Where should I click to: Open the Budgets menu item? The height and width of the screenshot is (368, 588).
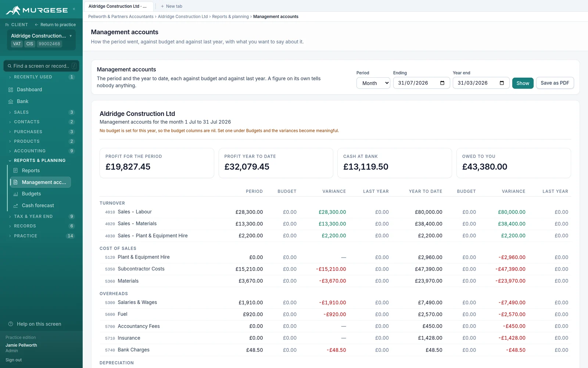click(40, 194)
